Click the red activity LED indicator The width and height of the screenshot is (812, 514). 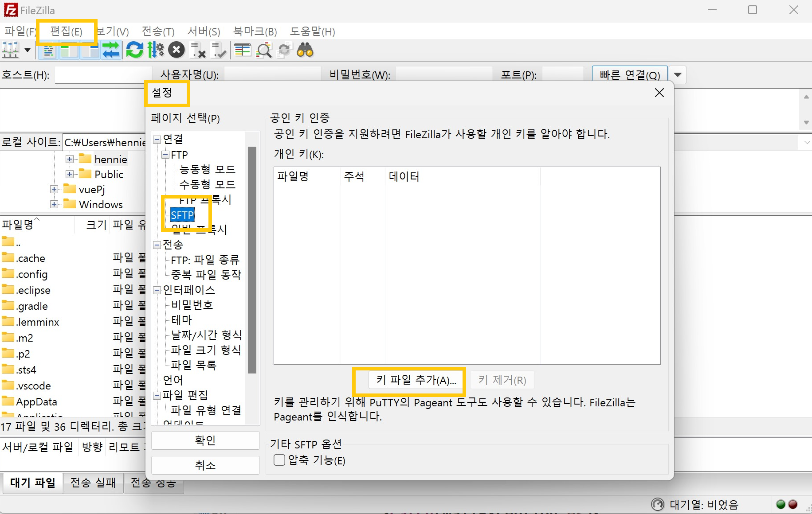coord(793,504)
